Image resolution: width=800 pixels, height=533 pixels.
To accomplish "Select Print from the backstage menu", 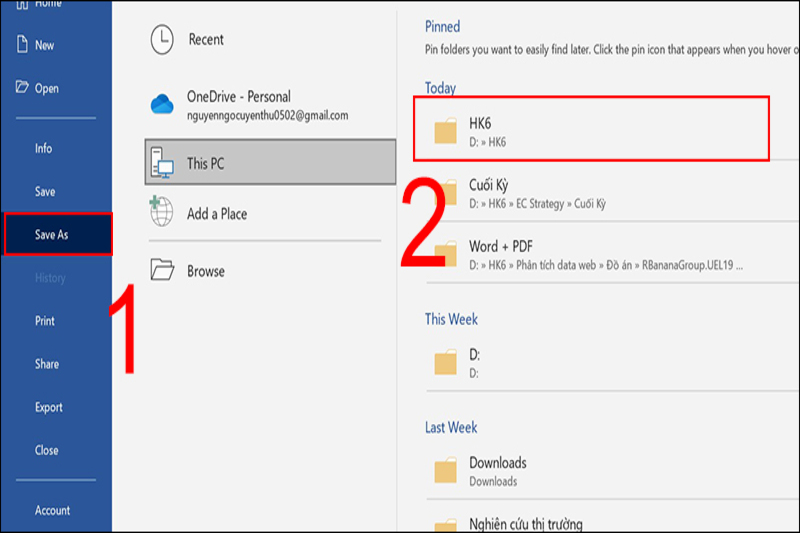I will click(45, 321).
